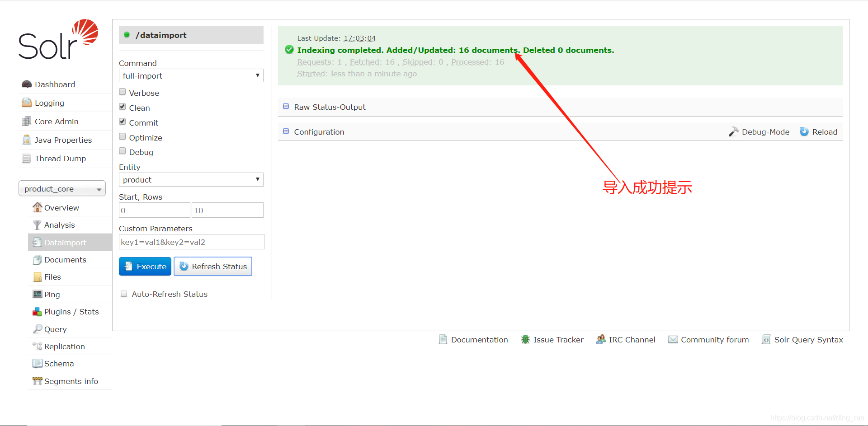This screenshot has height=426, width=868.
Task: Uncheck the Commit checkbox
Action: 123,122
